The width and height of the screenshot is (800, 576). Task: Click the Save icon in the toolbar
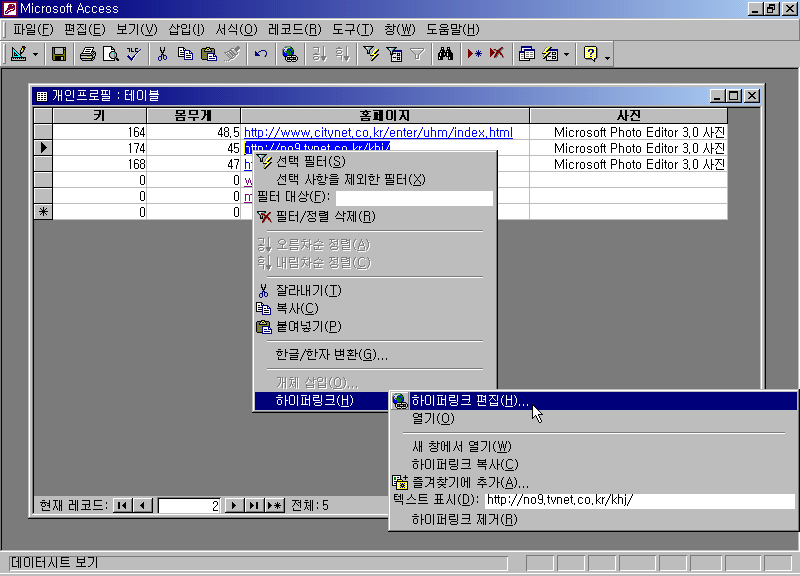[x=59, y=54]
